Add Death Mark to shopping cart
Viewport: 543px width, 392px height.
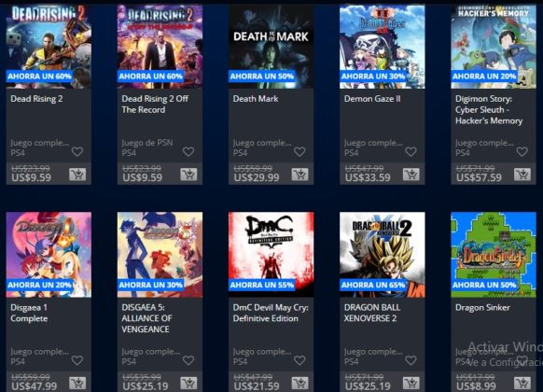pyautogui.click(x=299, y=175)
